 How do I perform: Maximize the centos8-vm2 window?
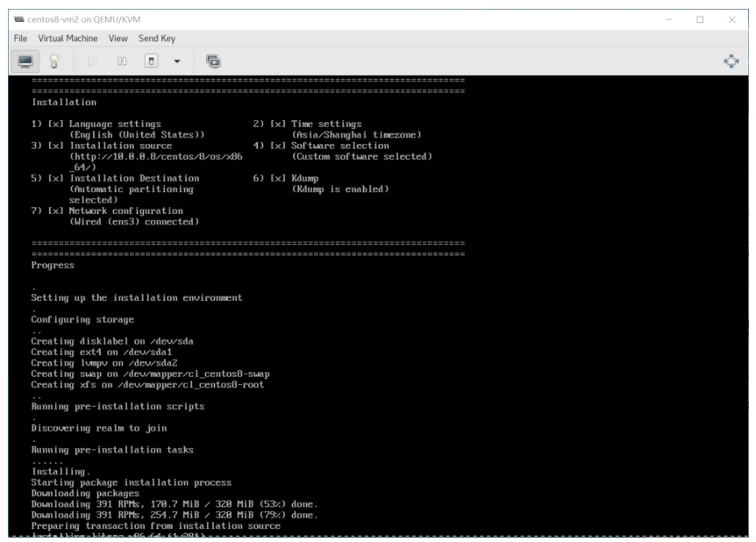pyautogui.click(x=700, y=19)
